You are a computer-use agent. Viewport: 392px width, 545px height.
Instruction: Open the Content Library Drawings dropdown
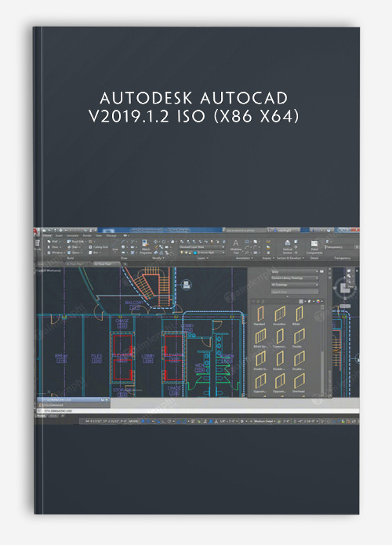tap(294, 278)
